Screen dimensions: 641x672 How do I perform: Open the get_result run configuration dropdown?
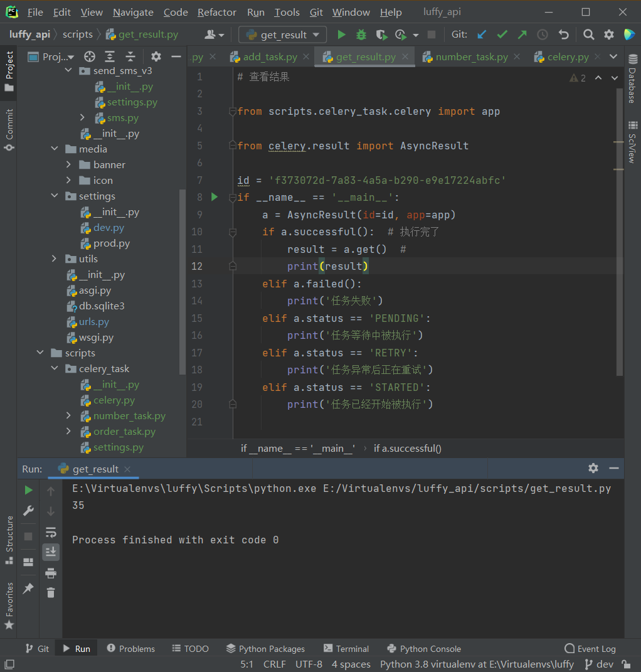tap(282, 35)
